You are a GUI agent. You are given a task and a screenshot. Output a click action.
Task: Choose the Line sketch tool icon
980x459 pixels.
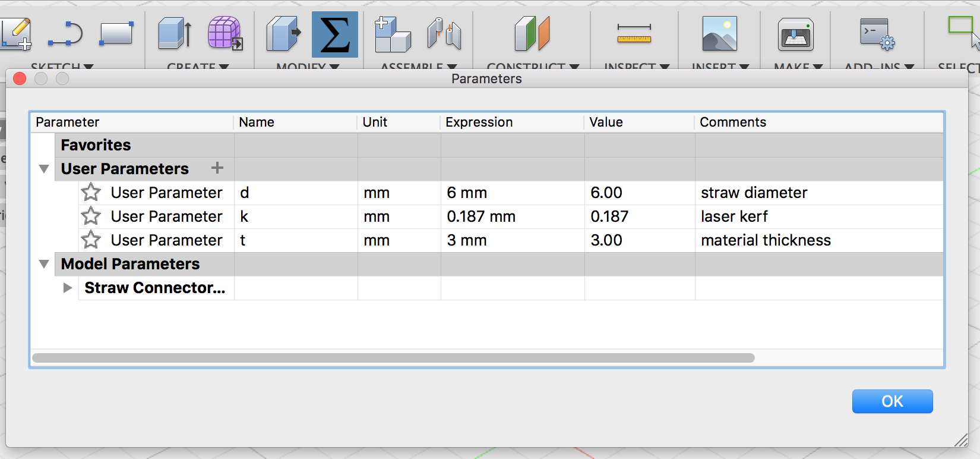[65, 34]
